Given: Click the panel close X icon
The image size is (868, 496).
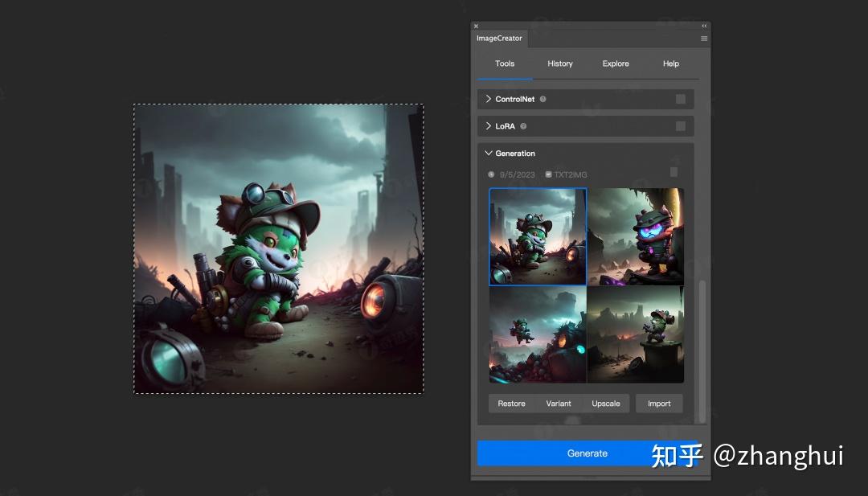Looking at the screenshot, I should (476, 25).
